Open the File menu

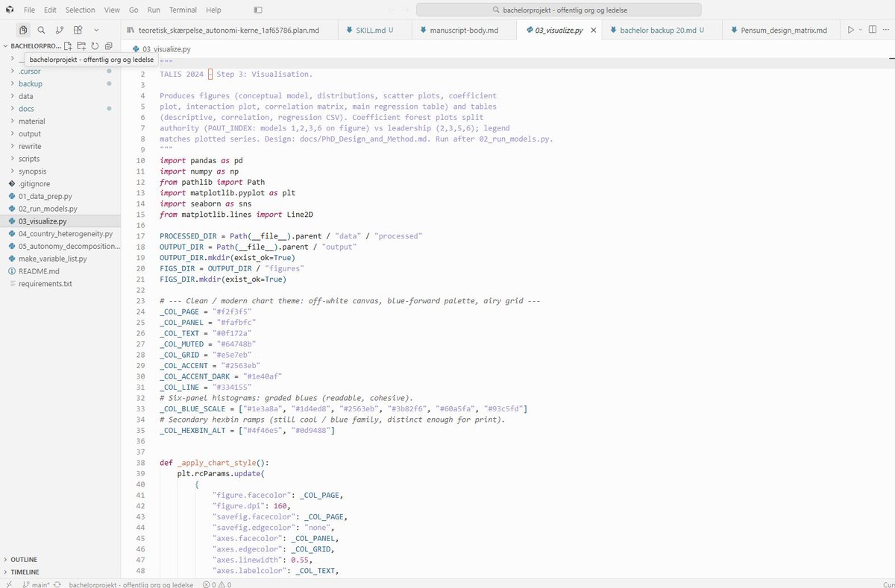[29, 10]
